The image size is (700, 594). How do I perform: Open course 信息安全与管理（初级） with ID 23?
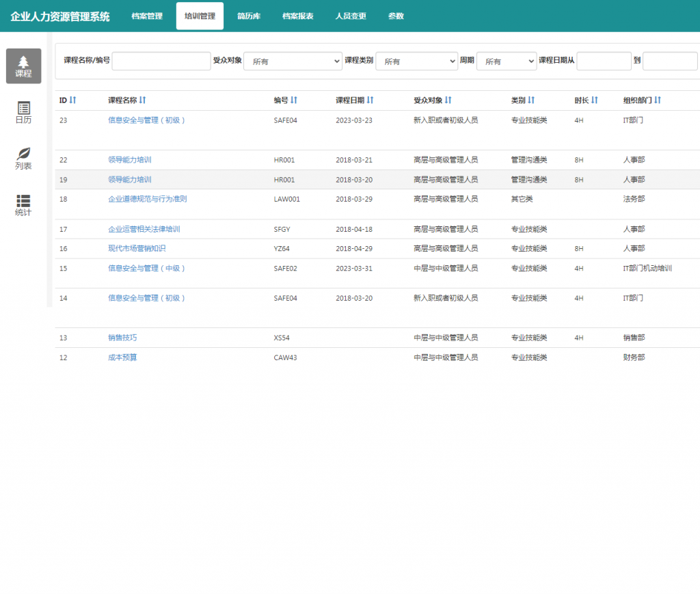146,120
